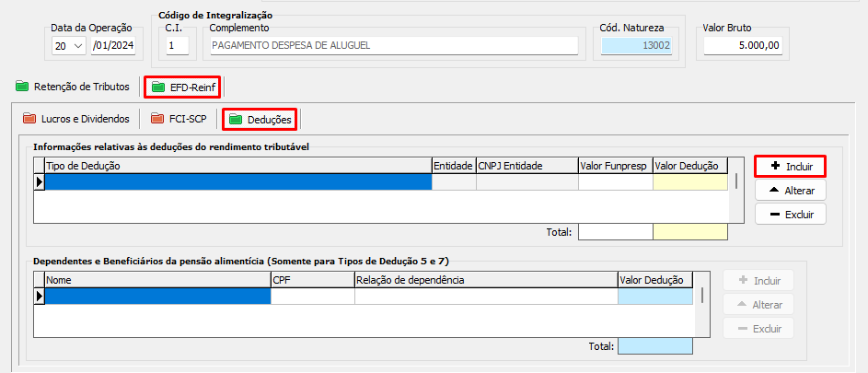Click the green folder icon beside Retenção de Tributos
This screenshot has width=868, height=373.
coord(22,87)
